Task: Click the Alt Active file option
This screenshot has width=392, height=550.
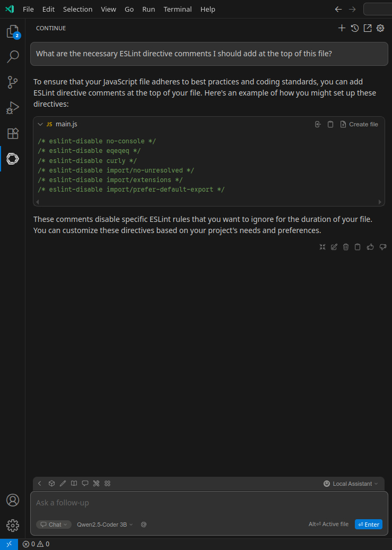Action: pos(328,524)
